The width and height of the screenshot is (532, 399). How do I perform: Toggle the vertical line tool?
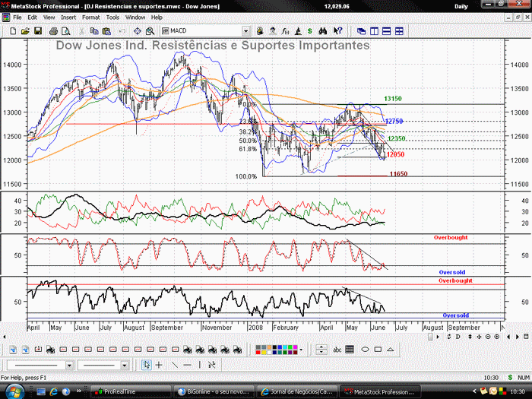click(x=199, y=365)
